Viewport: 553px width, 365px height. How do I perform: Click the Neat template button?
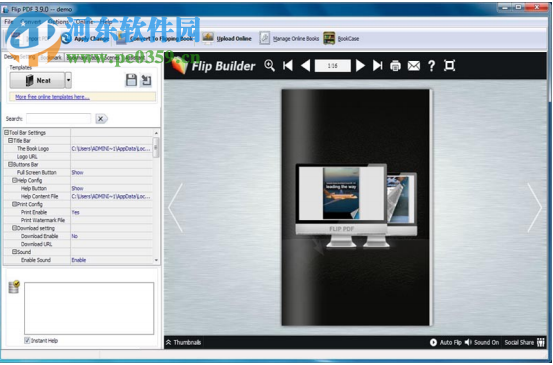37,80
